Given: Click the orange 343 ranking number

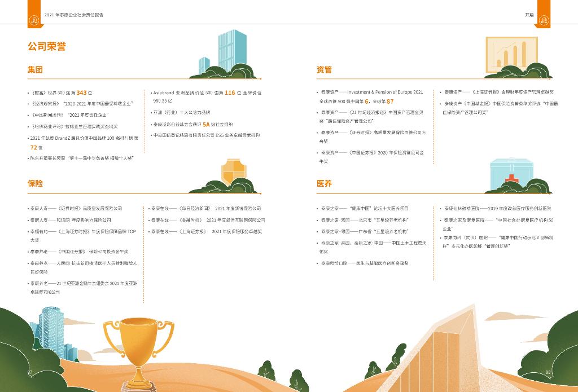Looking at the screenshot, I should (x=81, y=93).
